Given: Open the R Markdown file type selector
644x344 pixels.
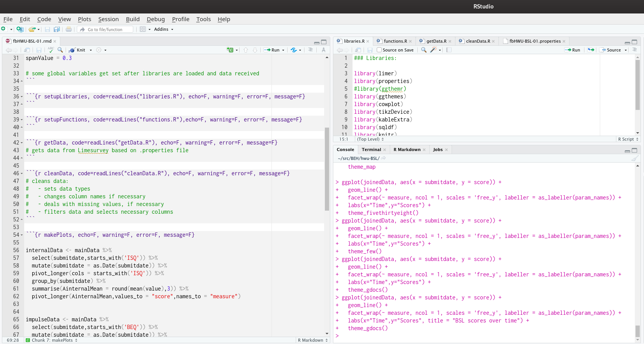Looking at the screenshot, I should (313, 340).
